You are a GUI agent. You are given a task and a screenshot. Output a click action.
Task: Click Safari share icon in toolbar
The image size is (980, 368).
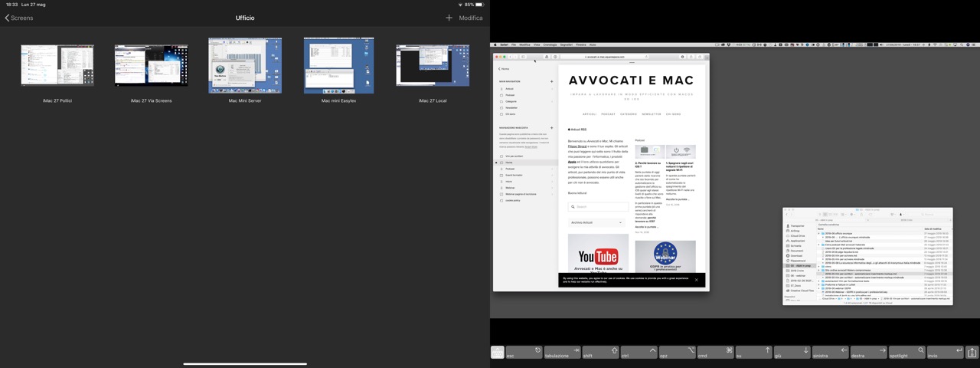pyautogui.click(x=691, y=57)
